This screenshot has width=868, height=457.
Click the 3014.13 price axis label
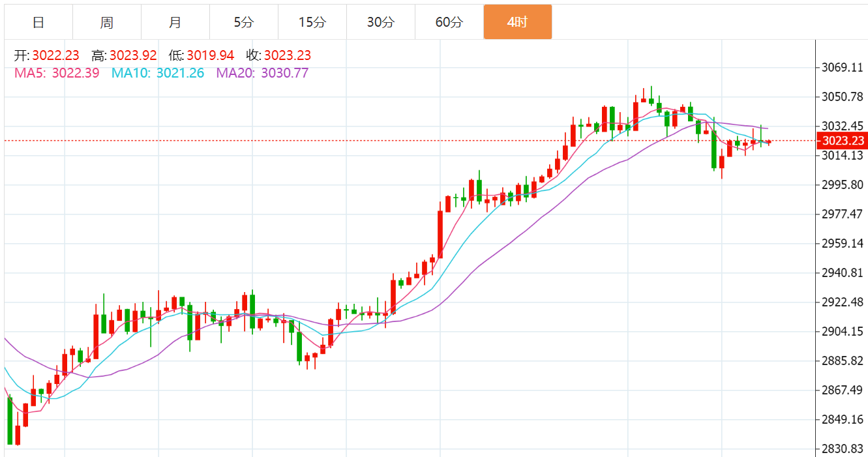[x=843, y=155]
